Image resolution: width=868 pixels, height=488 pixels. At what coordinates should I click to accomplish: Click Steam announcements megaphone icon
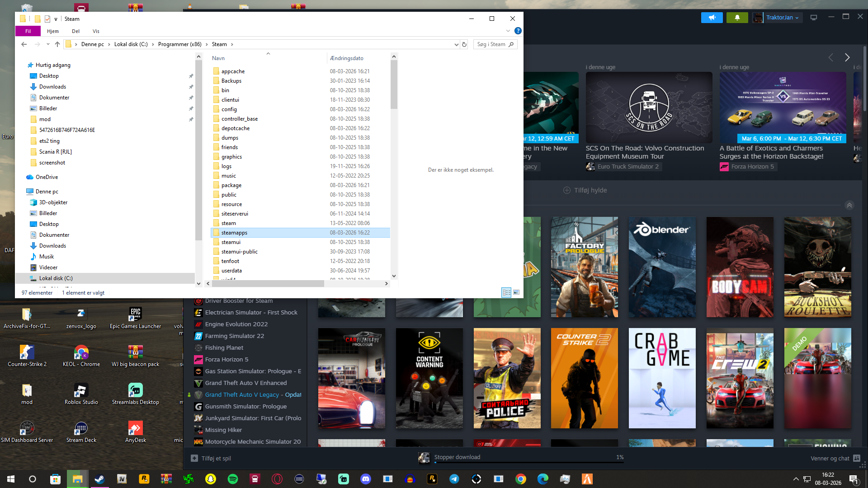coord(712,18)
